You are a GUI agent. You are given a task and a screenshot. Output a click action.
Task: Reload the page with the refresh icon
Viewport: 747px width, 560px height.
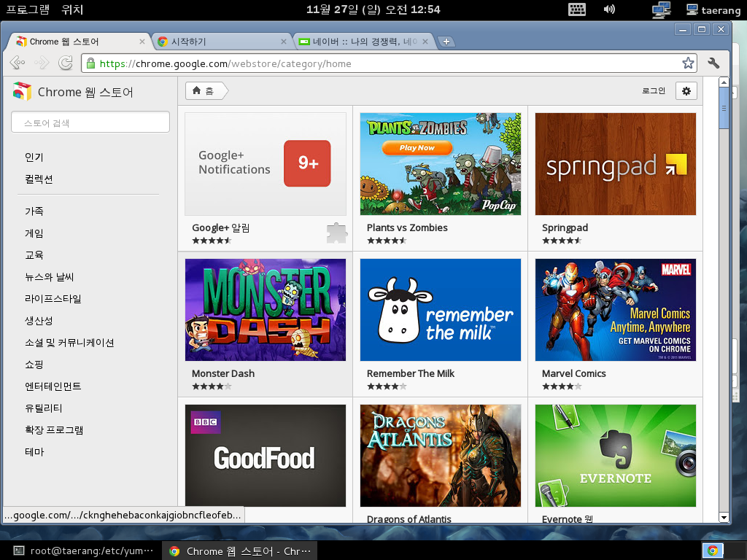(x=66, y=63)
